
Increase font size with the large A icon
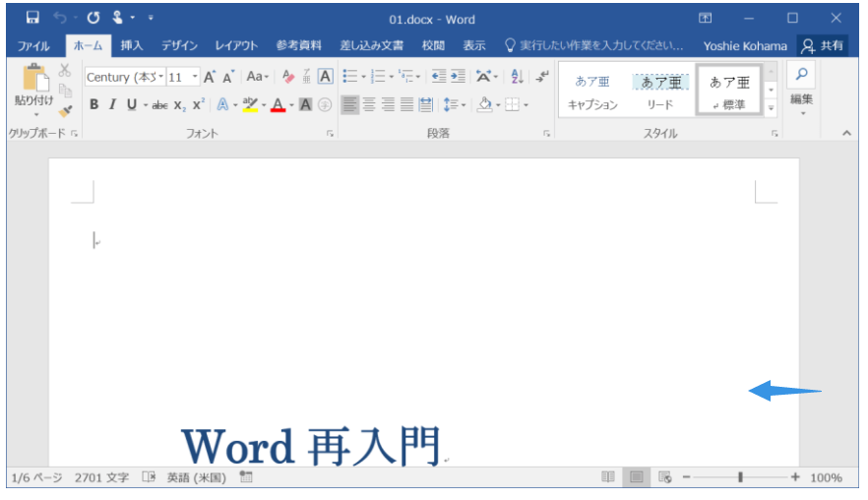pyautogui.click(x=210, y=77)
